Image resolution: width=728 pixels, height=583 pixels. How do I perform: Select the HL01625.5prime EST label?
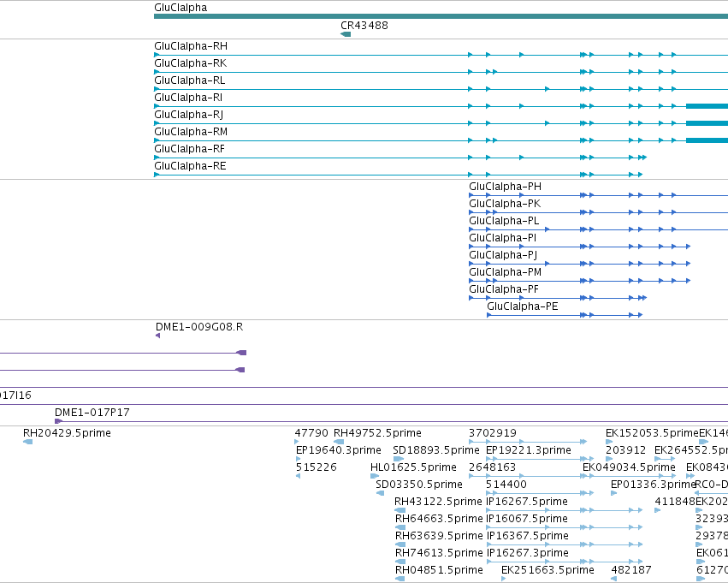[413, 467]
